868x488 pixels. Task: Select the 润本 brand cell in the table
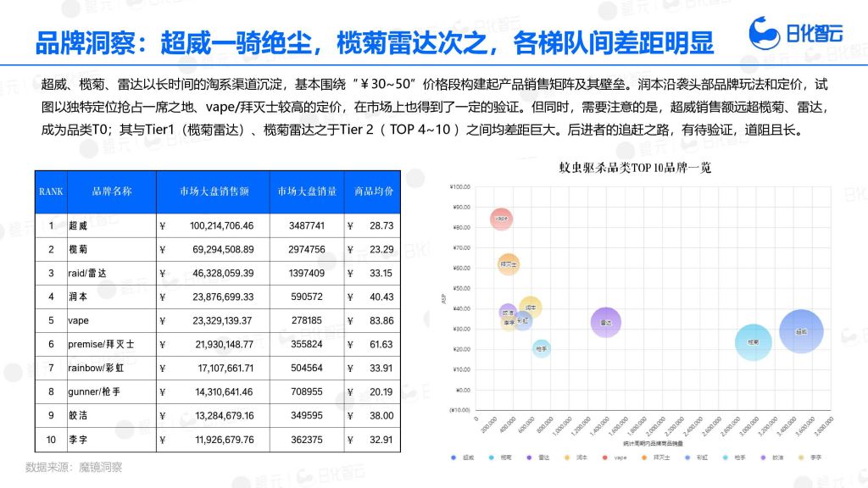coord(111,297)
